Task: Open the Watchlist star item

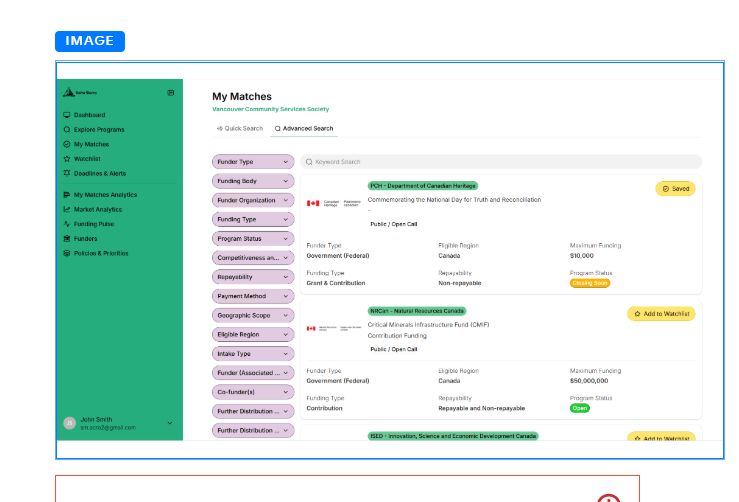Action: [x=82, y=159]
